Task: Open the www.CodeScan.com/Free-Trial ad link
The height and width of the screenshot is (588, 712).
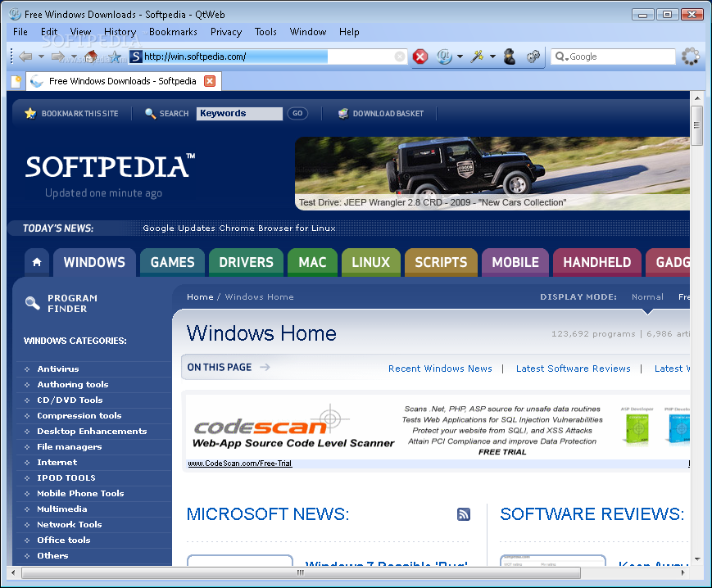Action: coord(240,464)
